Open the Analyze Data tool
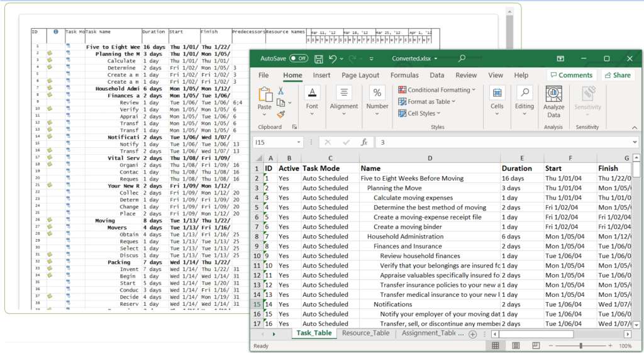644x353 pixels. point(553,101)
